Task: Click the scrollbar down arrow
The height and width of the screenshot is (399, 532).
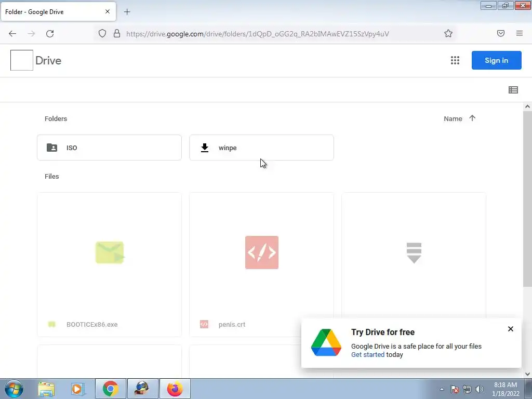Action: pos(527,374)
